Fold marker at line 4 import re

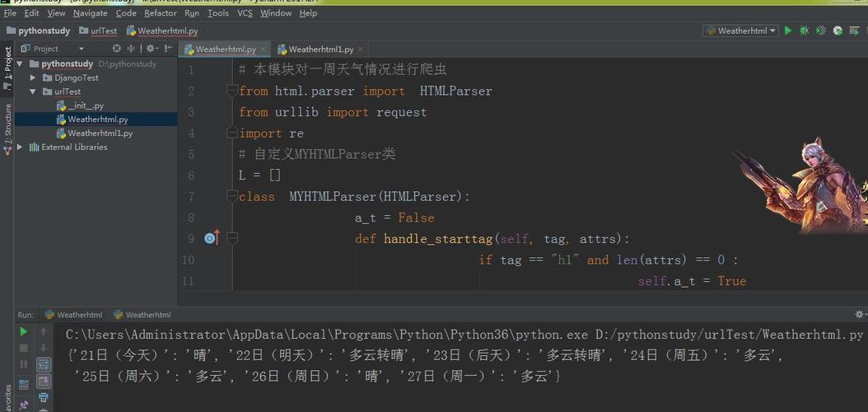[x=232, y=133]
